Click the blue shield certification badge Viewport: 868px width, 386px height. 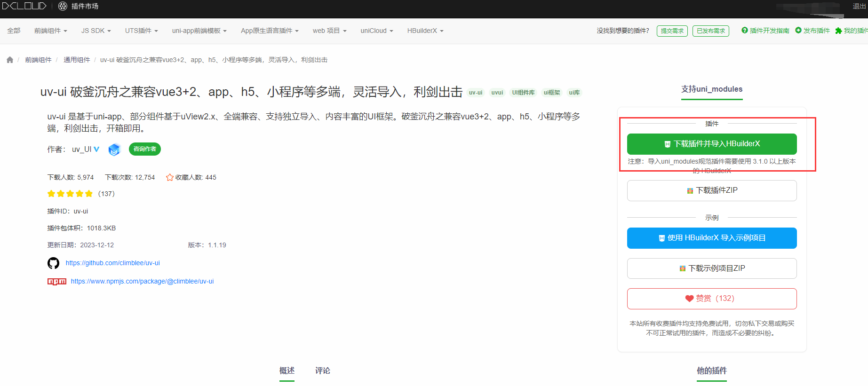click(114, 150)
